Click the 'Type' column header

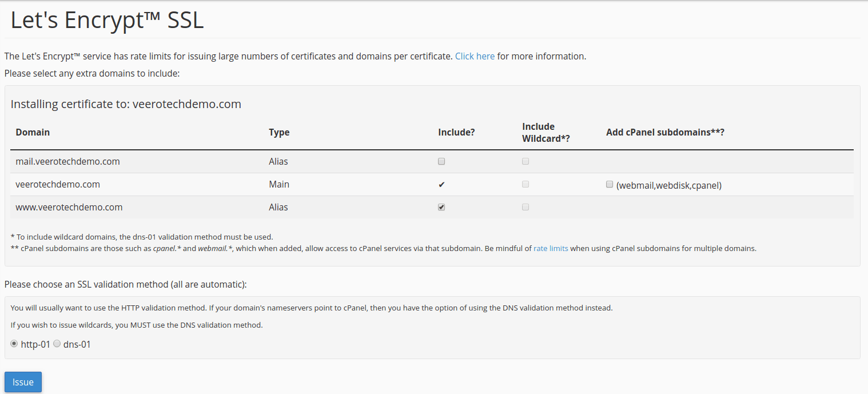coord(279,132)
